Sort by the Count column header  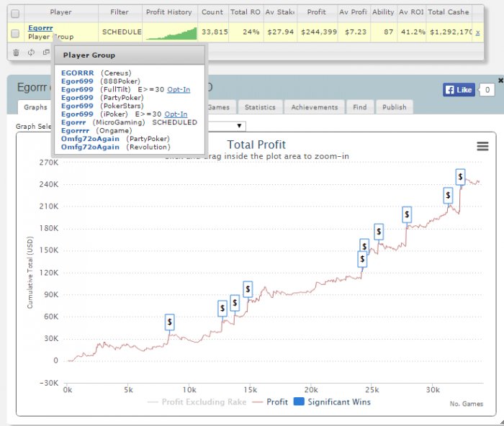click(x=212, y=12)
